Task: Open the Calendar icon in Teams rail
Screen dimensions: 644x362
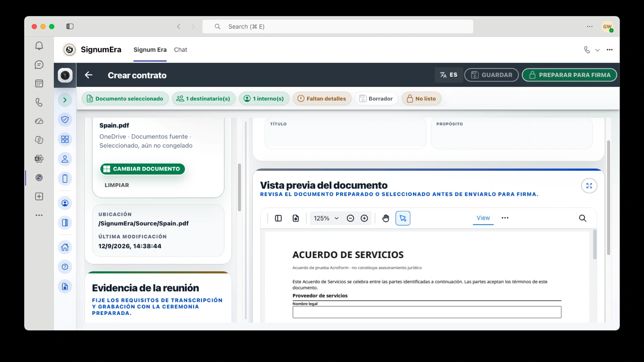Action: 39,83
